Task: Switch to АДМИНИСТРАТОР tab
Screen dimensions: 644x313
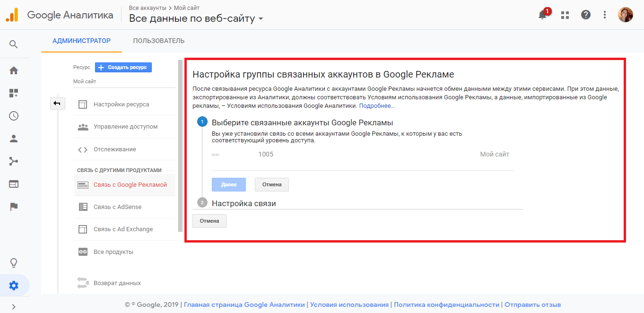Action: click(81, 41)
